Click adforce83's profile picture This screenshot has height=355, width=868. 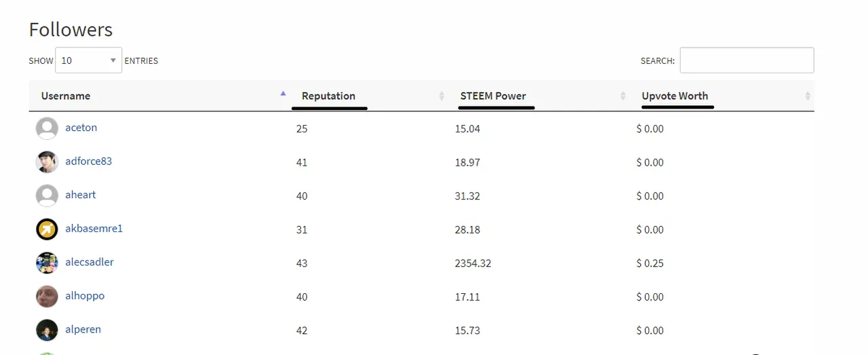point(47,162)
